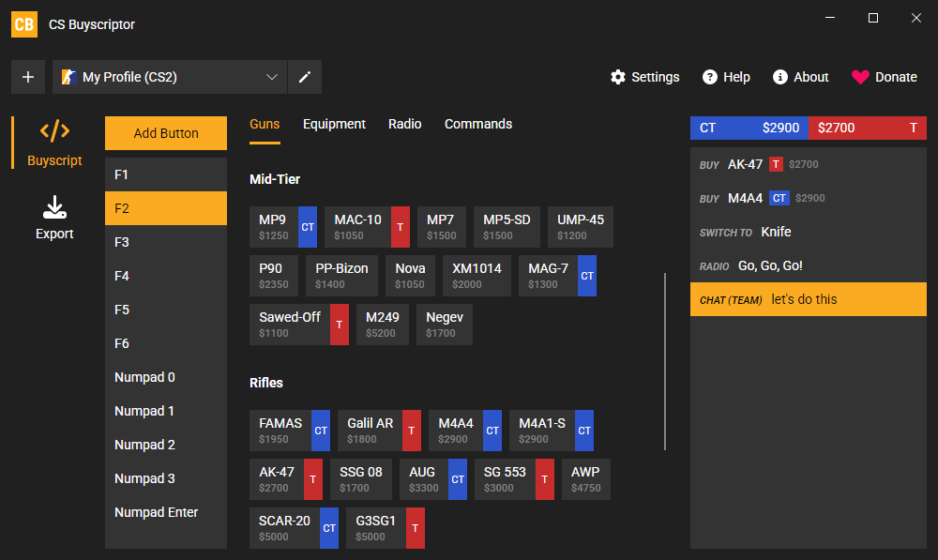The height and width of the screenshot is (560, 938).
Task: Select the F5 key binding
Action: click(166, 310)
